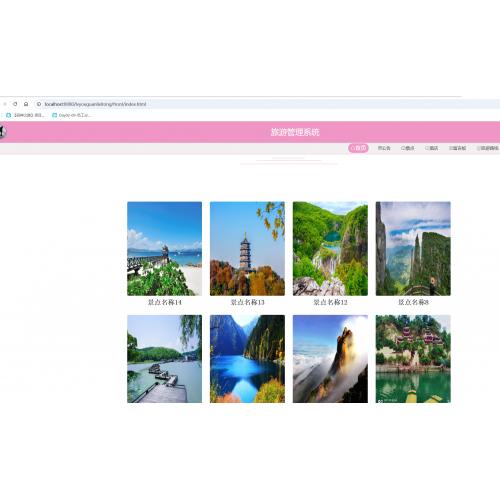Click the 景点名称14 caption
Viewport: 500px width, 500px height.
pyautogui.click(x=165, y=302)
